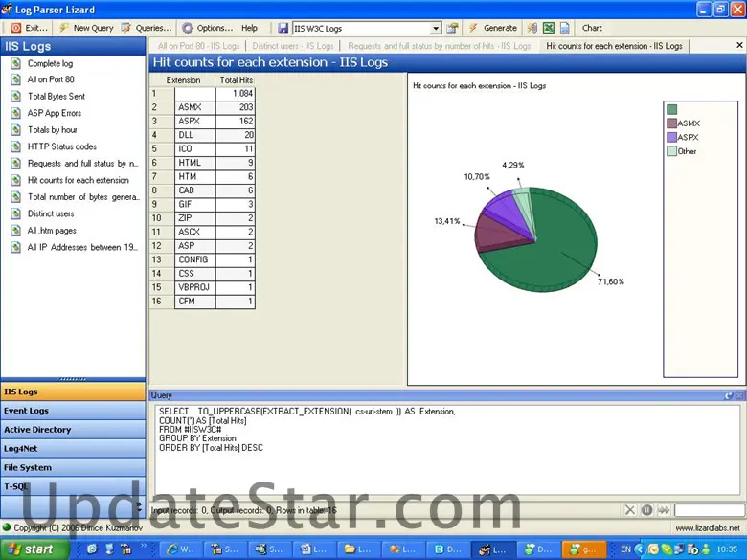Click the Total Bytes Sent query icon
Screen dimensions: 747x560
[15, 96]
